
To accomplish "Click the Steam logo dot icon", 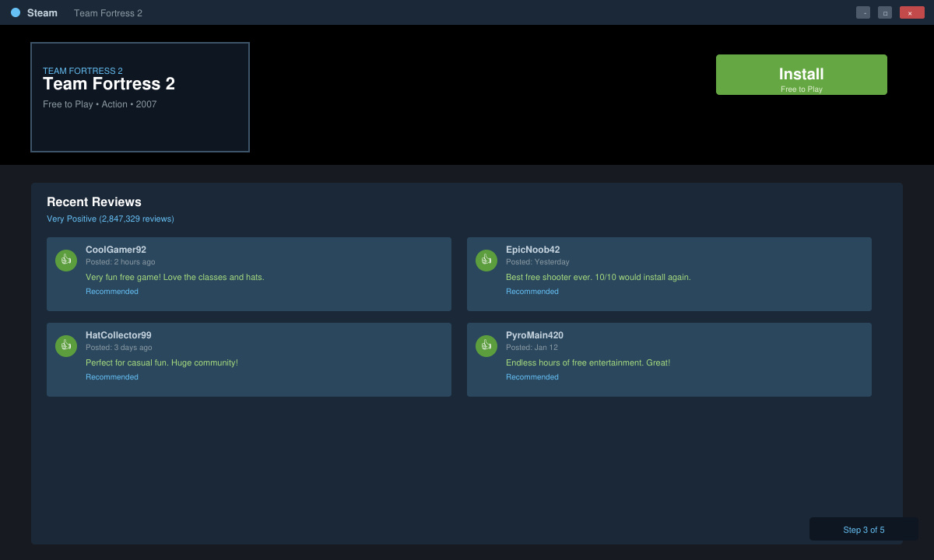I will [16, 12].
